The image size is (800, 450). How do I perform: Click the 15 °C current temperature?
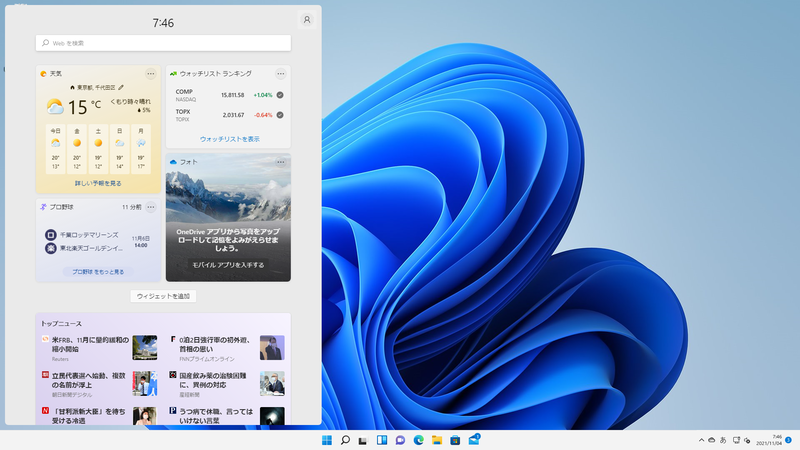click(x=85, y=107)
